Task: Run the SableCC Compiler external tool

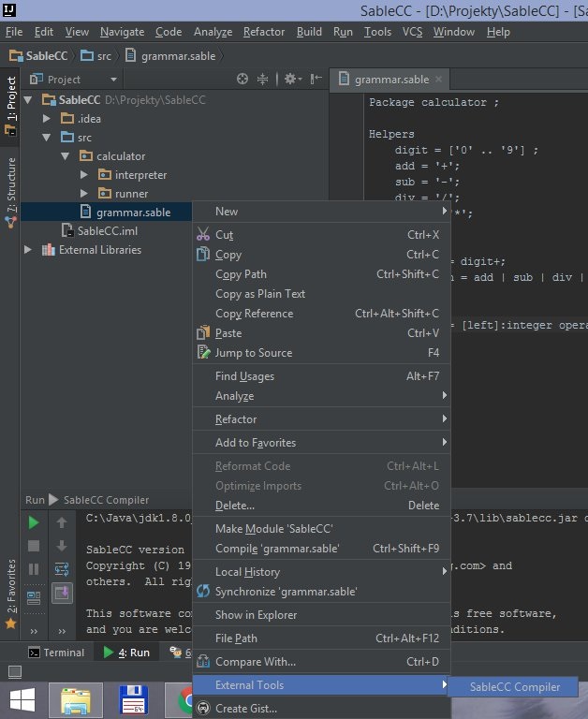Action: (x=514, y=687)
